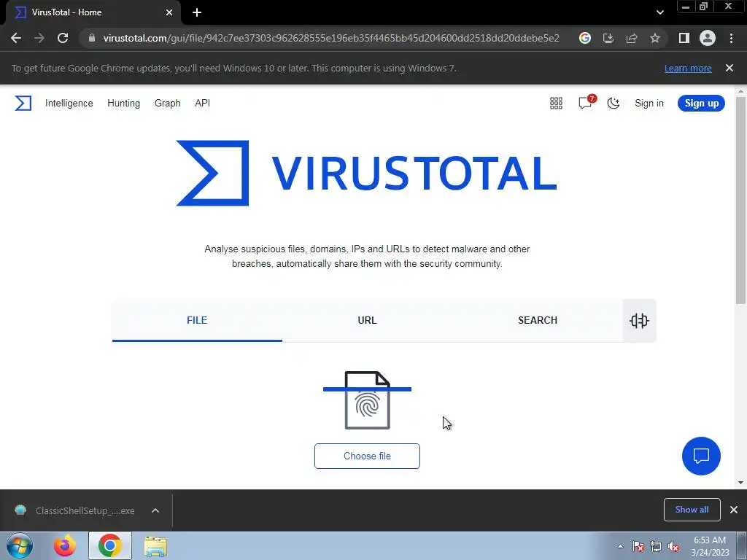Click the Learn more link
747x560 pixels.
688,69
